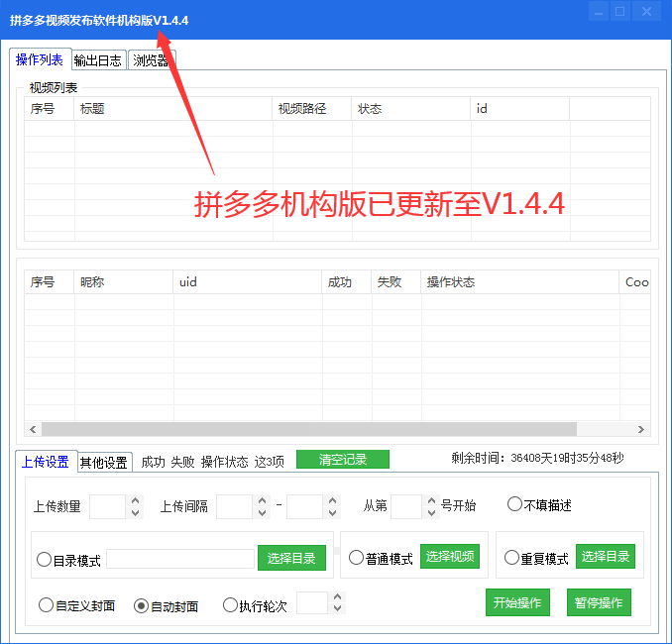Click the 序号 header beside 昵称
Screen dimensions: 672x644
[50, 282]
